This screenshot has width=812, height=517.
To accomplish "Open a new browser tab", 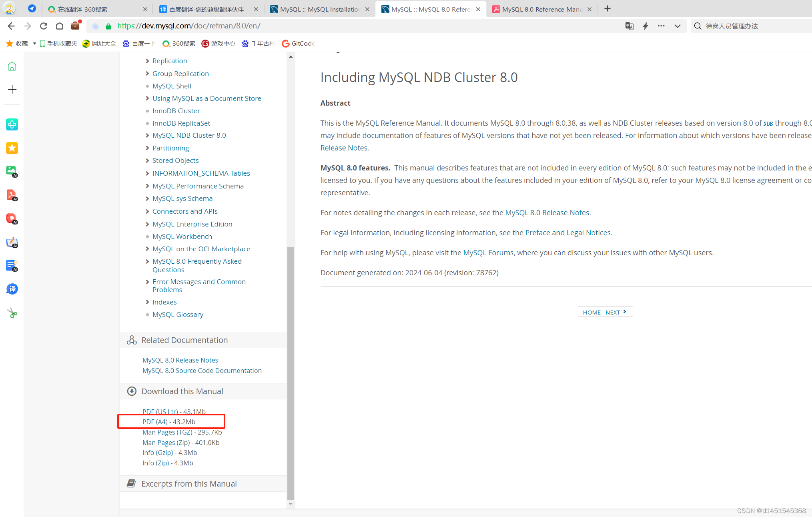I will tap(607, 9).
